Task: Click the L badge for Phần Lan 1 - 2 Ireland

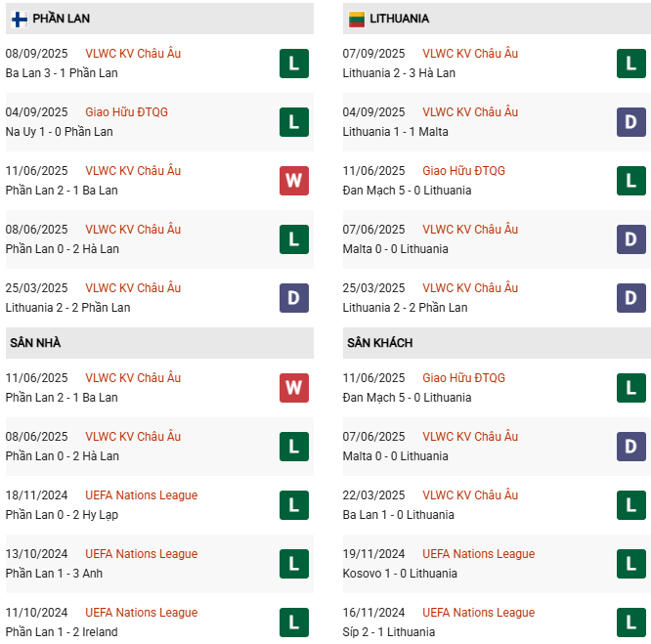Action: 293,623
